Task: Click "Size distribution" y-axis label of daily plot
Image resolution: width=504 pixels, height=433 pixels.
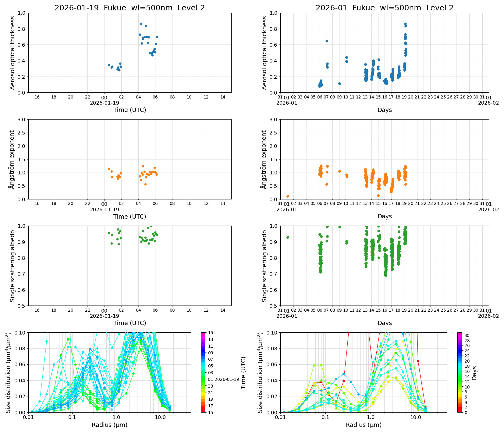Action: 9,372
